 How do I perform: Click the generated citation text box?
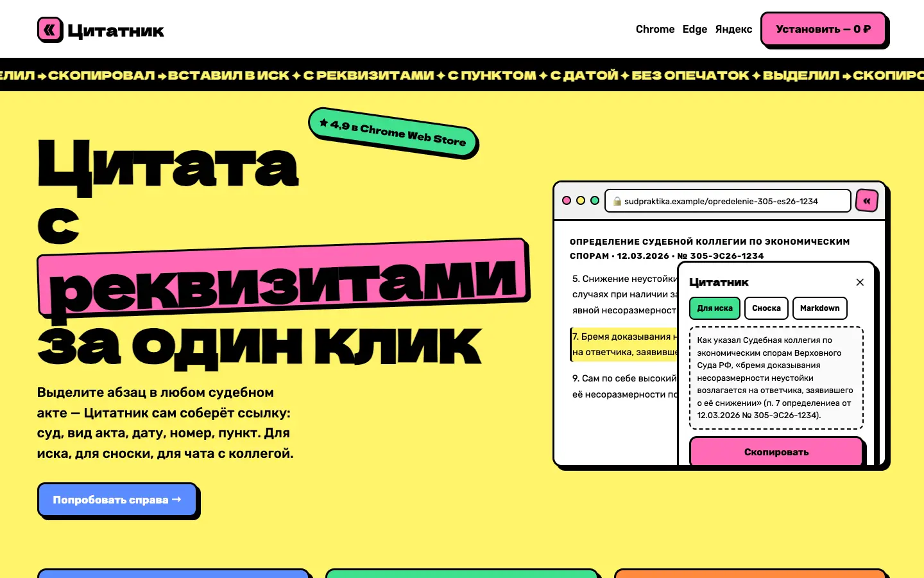(776, 378)
